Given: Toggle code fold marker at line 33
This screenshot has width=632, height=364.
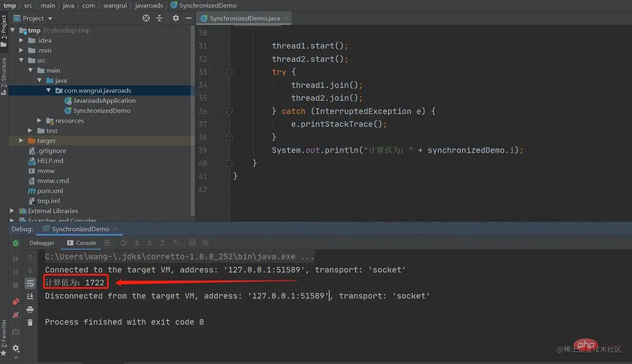Looking at the screenshot, I should [x=229, y=72].
